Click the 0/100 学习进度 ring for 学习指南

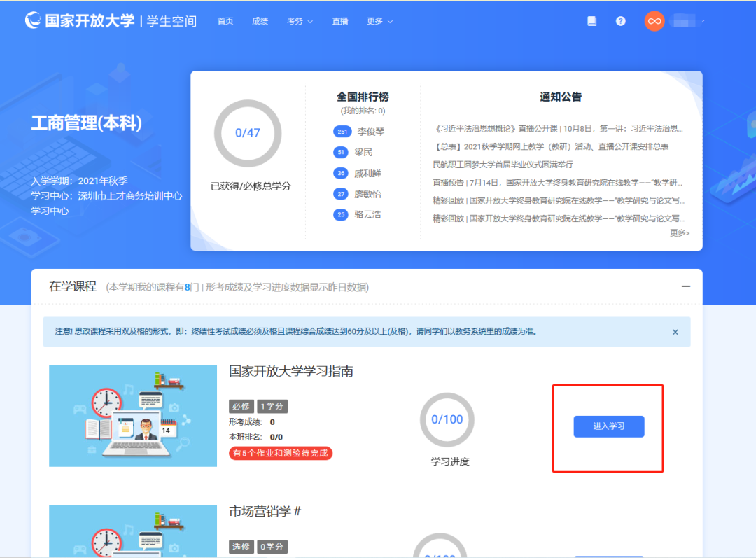pyautogui.click(x=447, y=419)
